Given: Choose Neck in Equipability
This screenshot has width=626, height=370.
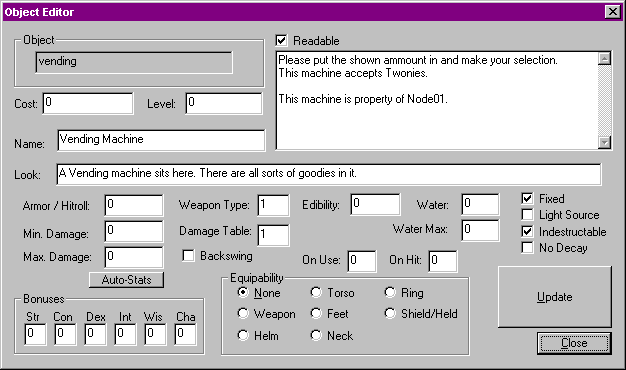Looking at the screenshot, I should [316, 335].
